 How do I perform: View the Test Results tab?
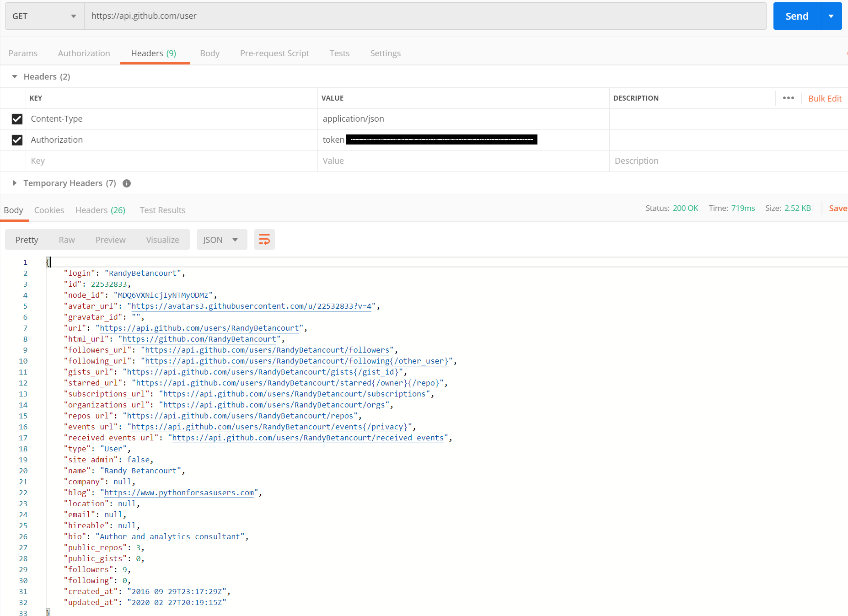tap(162, 210)
